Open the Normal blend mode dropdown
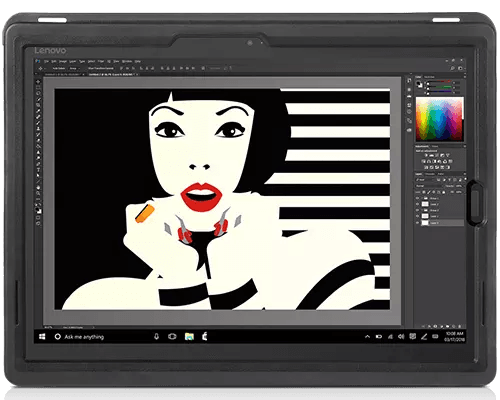This screenshot has height=400, width=500. 429,186
